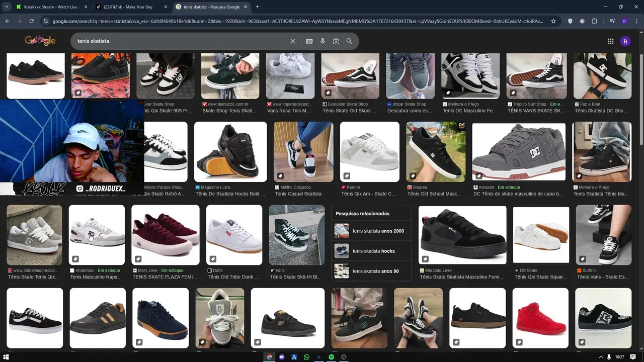
Task: Open the Google account avatar R
Action: [x=626, y=41]
